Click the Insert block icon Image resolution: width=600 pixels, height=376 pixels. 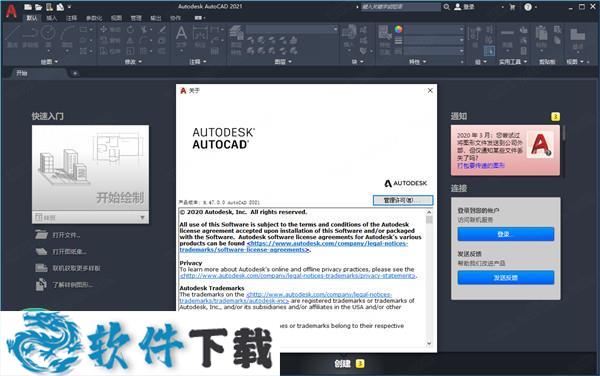pos(349,37)
